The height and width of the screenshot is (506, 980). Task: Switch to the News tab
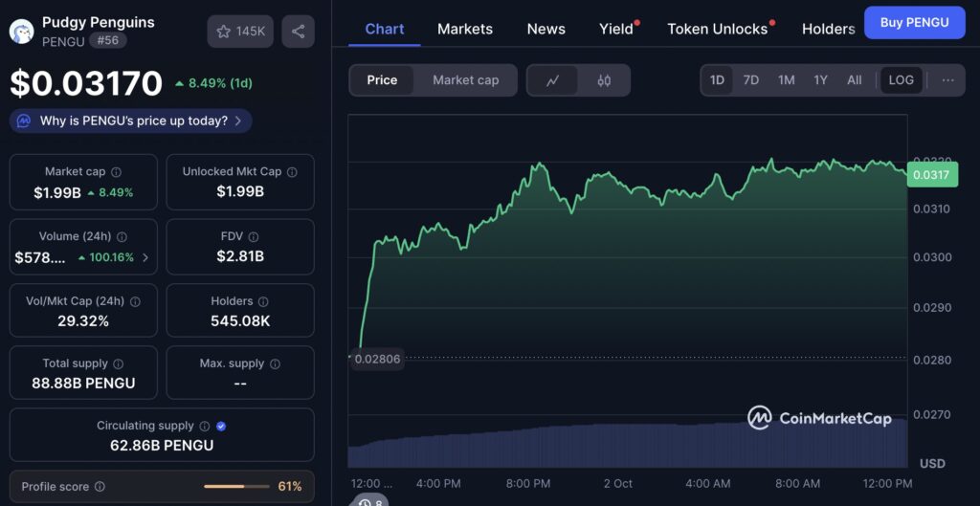[546, 29]
